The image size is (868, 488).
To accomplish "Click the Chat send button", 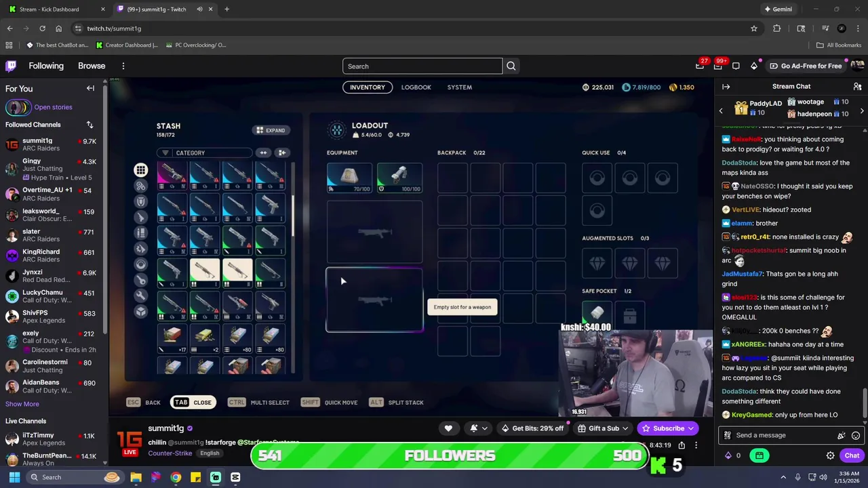I will coord(852,455).
